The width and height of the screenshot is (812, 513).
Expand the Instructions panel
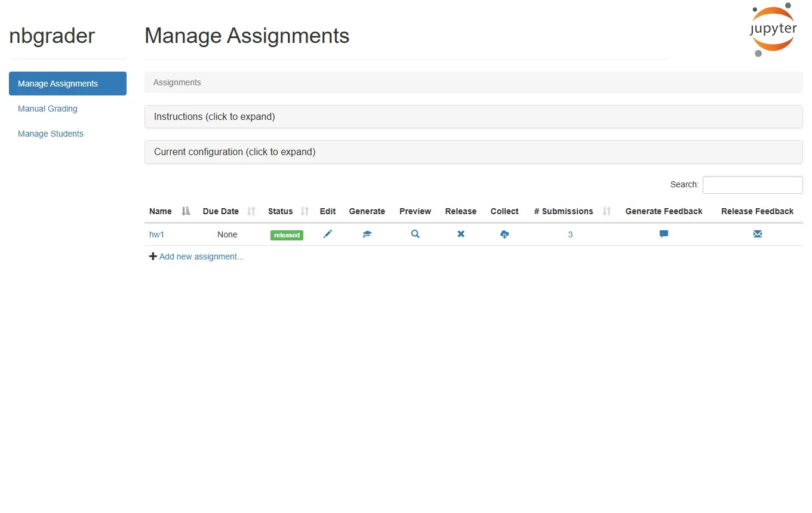point(473,117)
